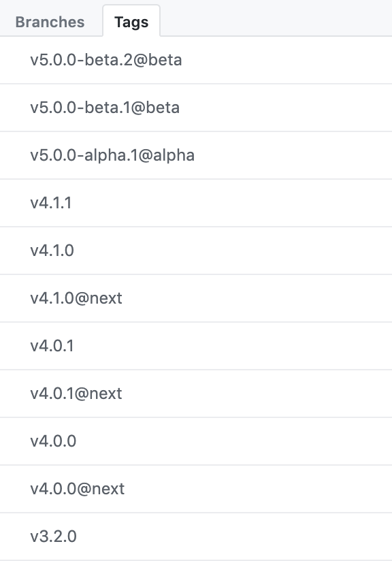Choose the latest beta release tag
The height and width of the screenshot is (561, 392).
pos(105,60)
